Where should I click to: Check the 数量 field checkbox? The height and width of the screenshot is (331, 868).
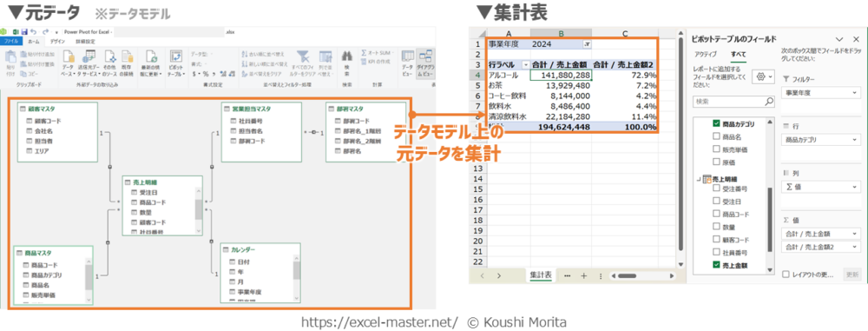pyautogui.click(x=717, y=227)
